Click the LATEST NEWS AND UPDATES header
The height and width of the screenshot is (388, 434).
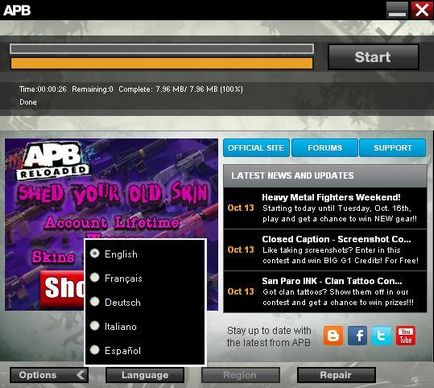click(x=325, y=176)
